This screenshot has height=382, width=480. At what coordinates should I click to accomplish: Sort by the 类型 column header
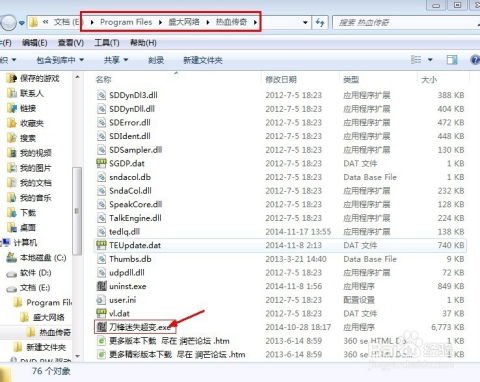tap(351, 80)
